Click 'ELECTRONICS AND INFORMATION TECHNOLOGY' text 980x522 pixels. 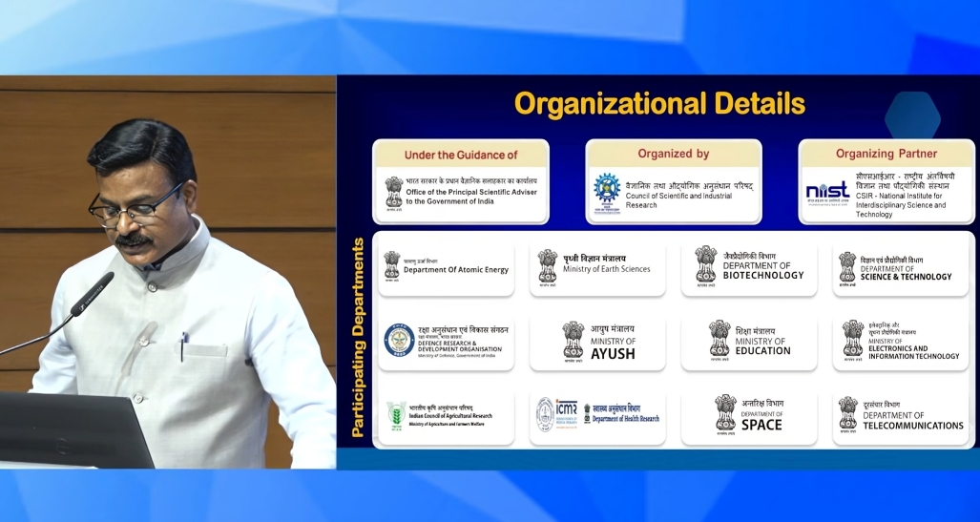[914, 352]
